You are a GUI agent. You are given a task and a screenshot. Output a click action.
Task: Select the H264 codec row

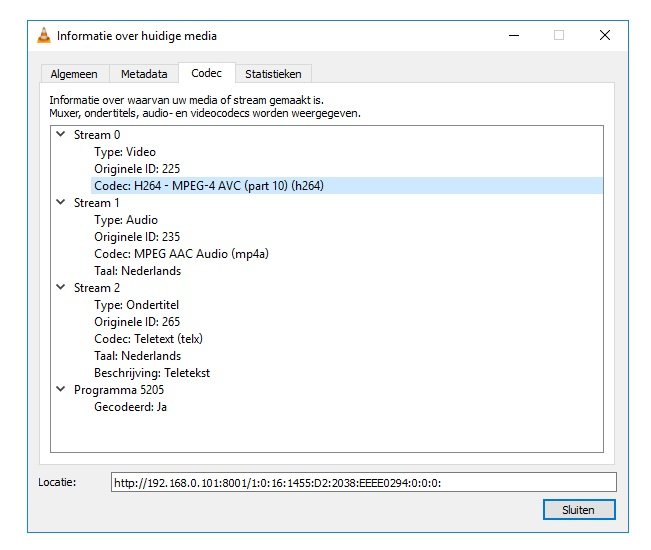(x=208, y=186)
